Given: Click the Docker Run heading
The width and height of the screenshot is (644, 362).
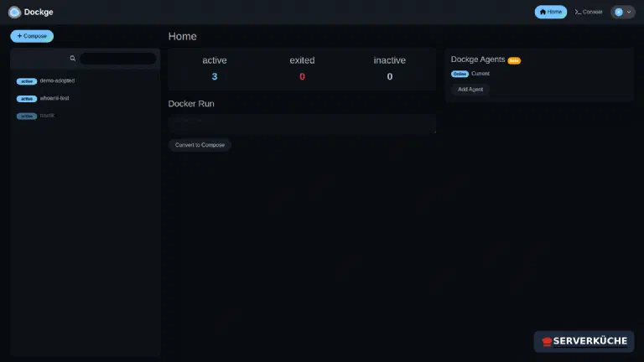Looking at the screenshot, I should point(191,104).
